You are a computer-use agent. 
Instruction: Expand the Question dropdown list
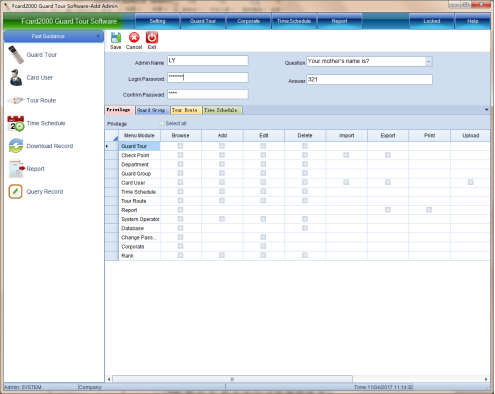429,61
